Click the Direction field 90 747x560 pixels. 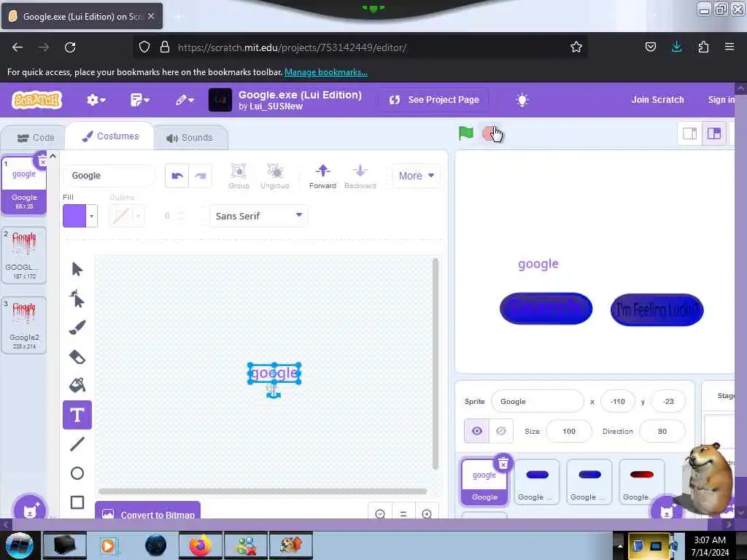click(x=662, y=432)
